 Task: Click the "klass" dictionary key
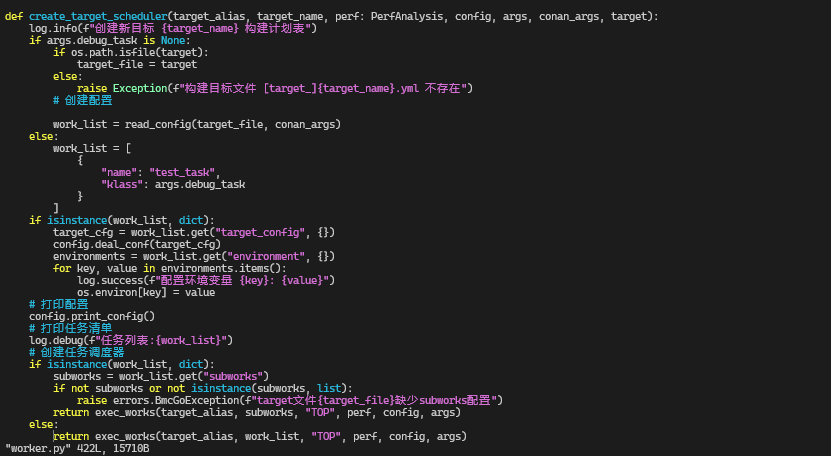[122, 184]
